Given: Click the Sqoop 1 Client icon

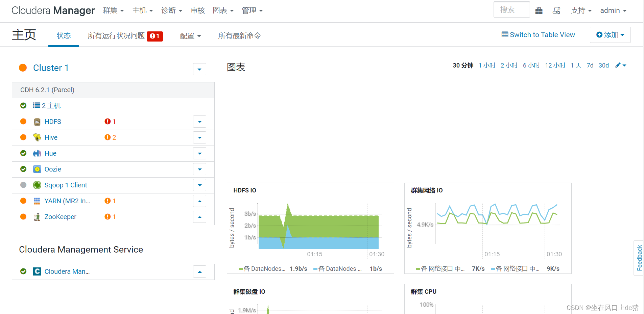Looking at the screenshot, I should tap(37, 185).
